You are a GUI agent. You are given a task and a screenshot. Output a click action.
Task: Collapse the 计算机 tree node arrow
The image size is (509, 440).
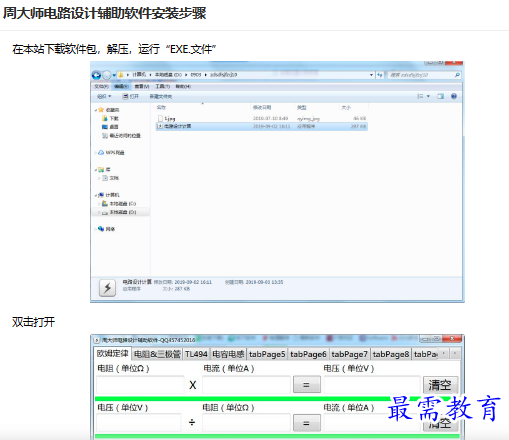point(96,195)
